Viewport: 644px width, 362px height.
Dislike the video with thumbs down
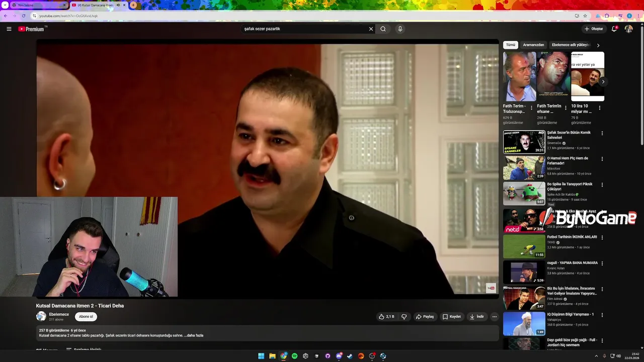tap(404, 317)
